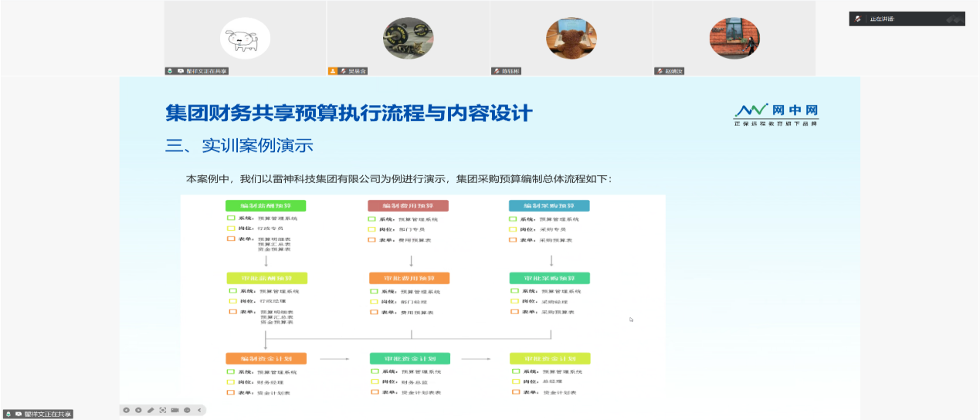Open the cartoon dog avatar participant tile

point(245,38)
